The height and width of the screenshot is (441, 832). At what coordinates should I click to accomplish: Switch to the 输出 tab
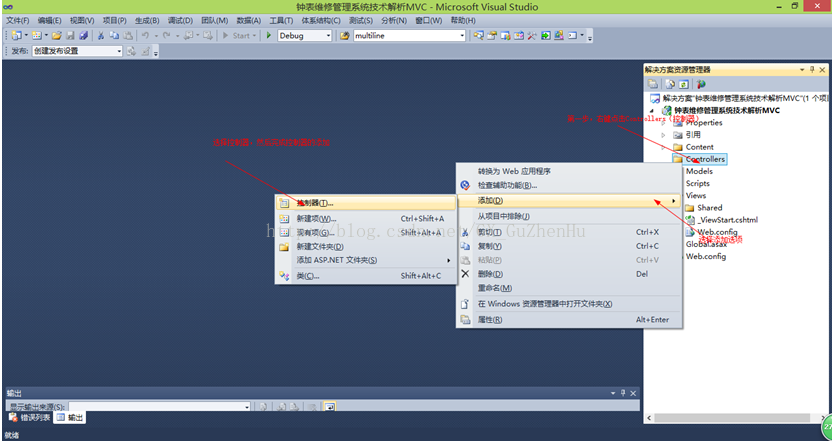tap(70, 418)
